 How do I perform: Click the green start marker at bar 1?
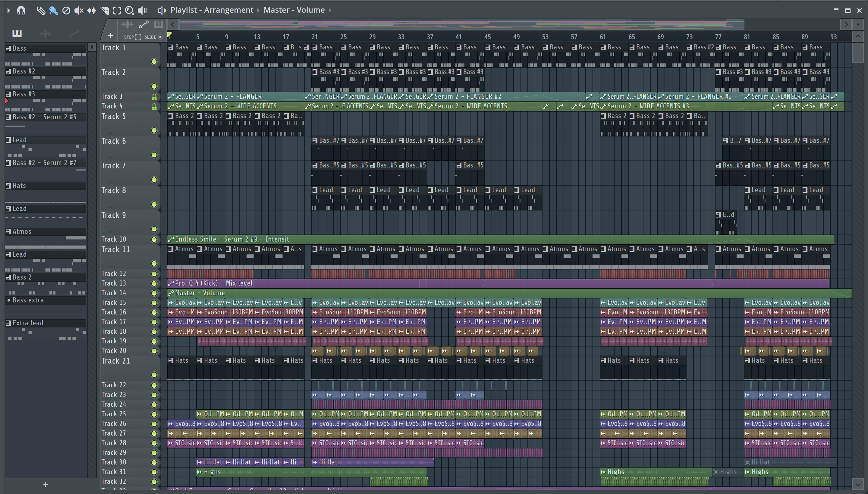(169, 35)
